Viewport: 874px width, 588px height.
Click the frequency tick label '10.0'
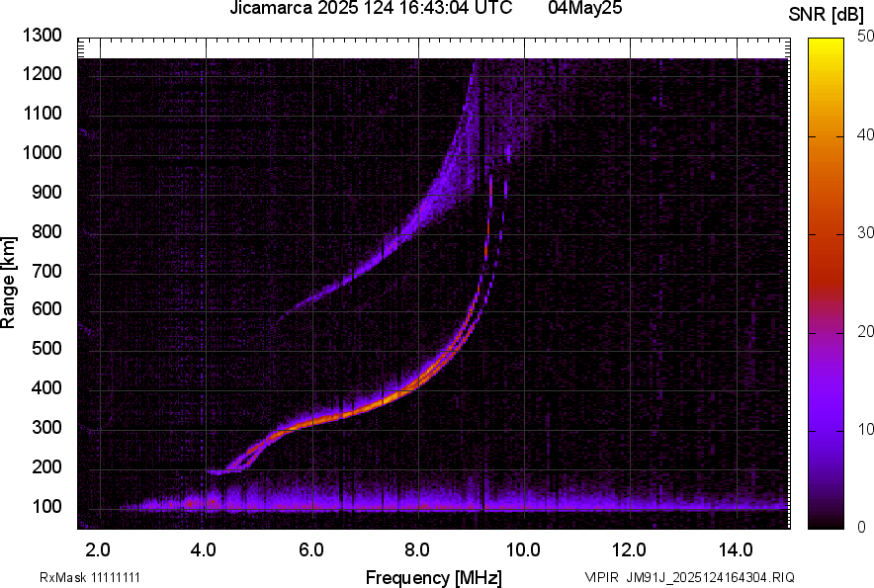point(523,550)
